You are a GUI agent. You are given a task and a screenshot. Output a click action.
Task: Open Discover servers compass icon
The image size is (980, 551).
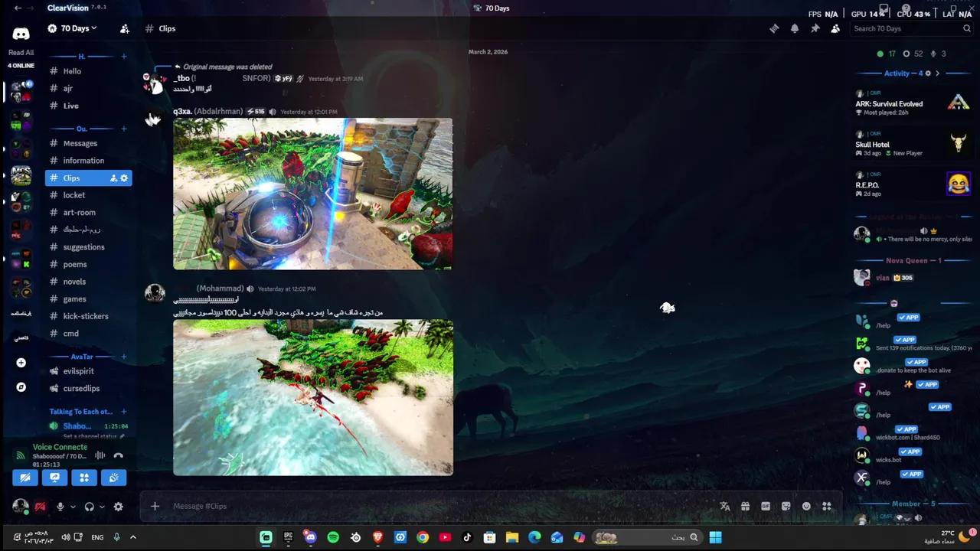21,387
